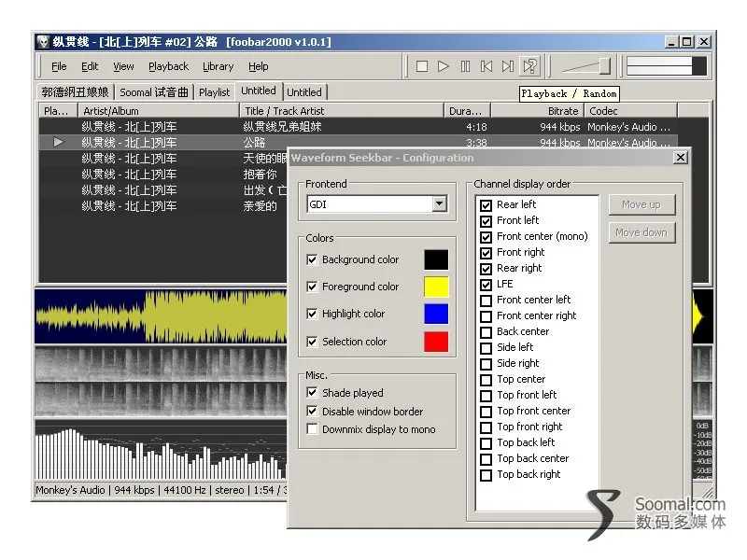Enable Downmix display to mono
Screen dimensions: 747x560
click(312, 429)
